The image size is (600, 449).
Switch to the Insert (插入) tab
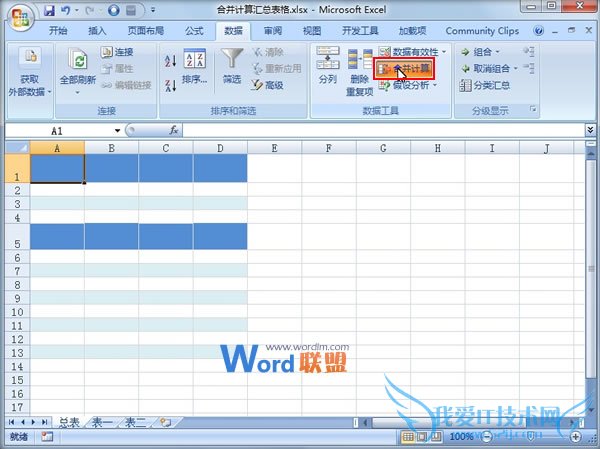(x=97, y=31)
